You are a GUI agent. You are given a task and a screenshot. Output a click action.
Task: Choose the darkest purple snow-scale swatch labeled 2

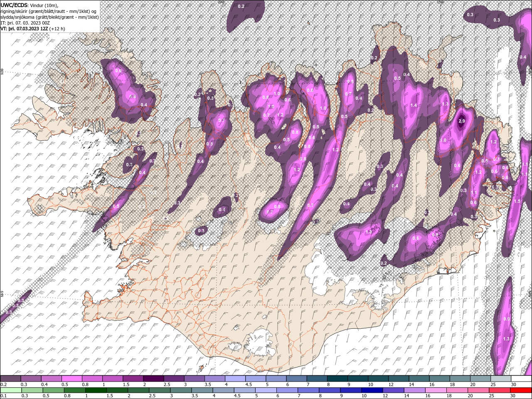coord(153,378)
